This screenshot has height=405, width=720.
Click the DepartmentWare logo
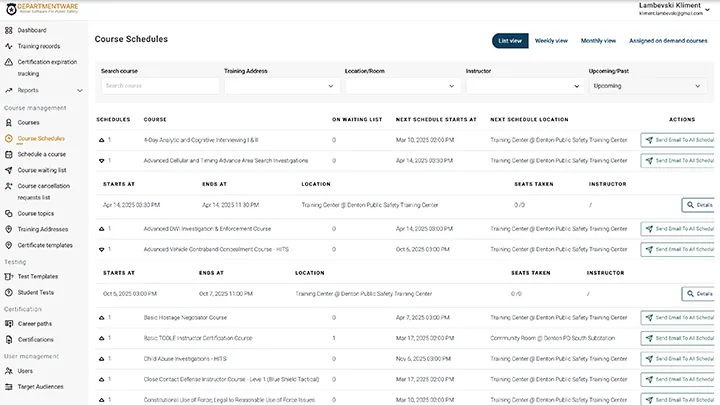42,8
